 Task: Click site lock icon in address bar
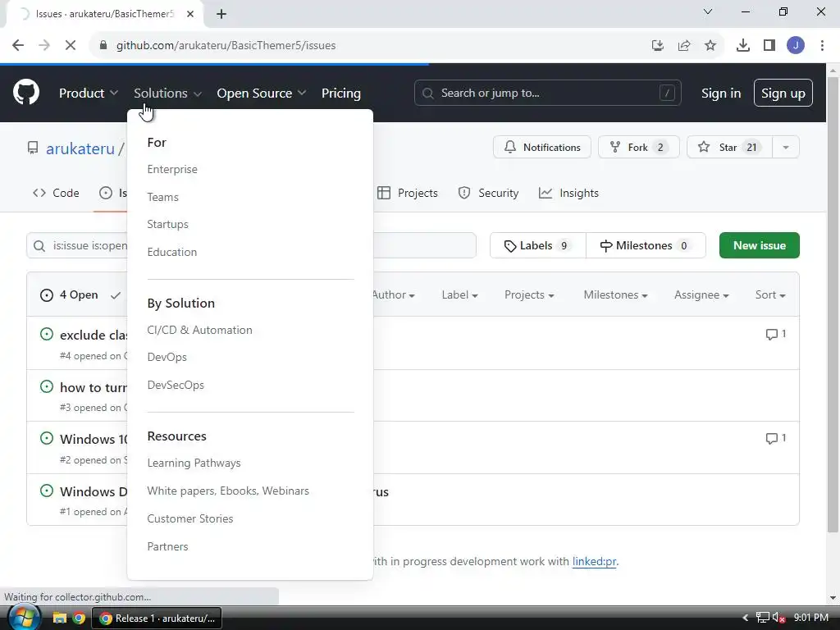(x=104, y=46)
